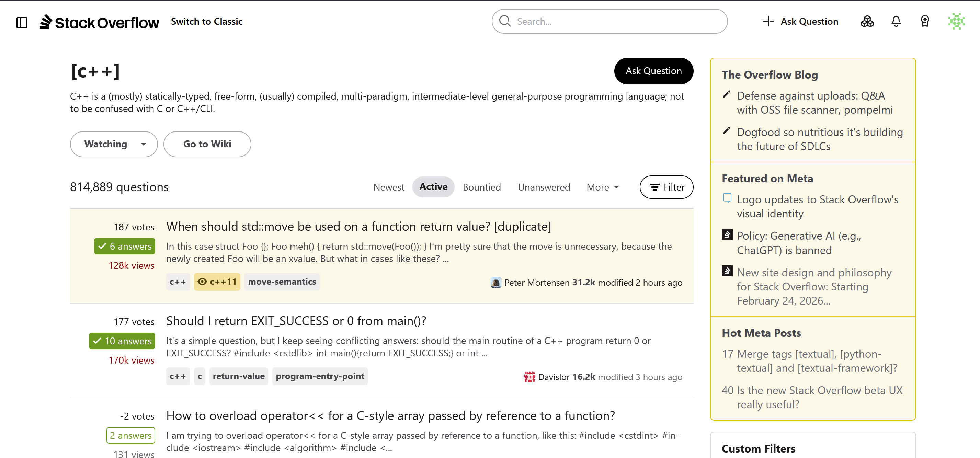Toggle the left sidebar panel icon

[x=22, y=22]
